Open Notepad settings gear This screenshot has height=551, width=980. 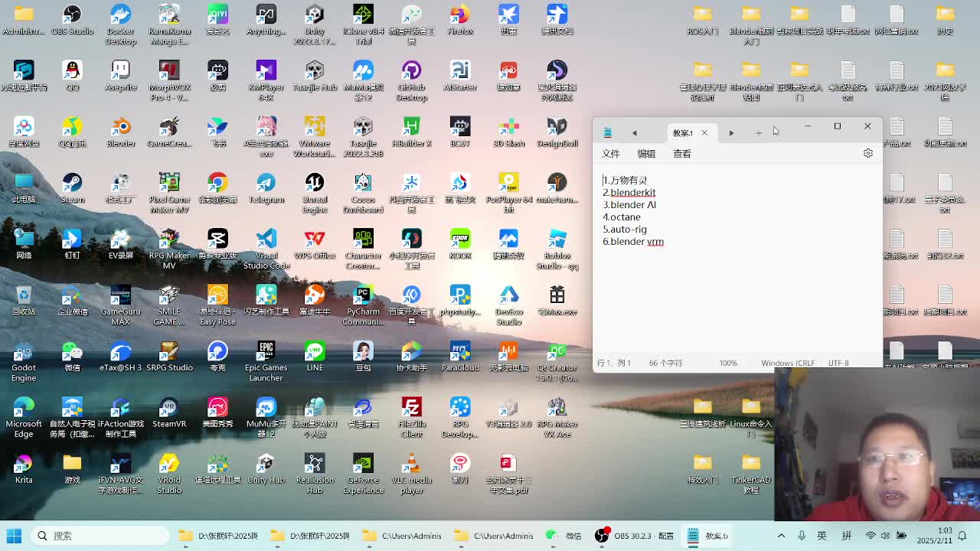pyautogui.click(x=867, y=153)
